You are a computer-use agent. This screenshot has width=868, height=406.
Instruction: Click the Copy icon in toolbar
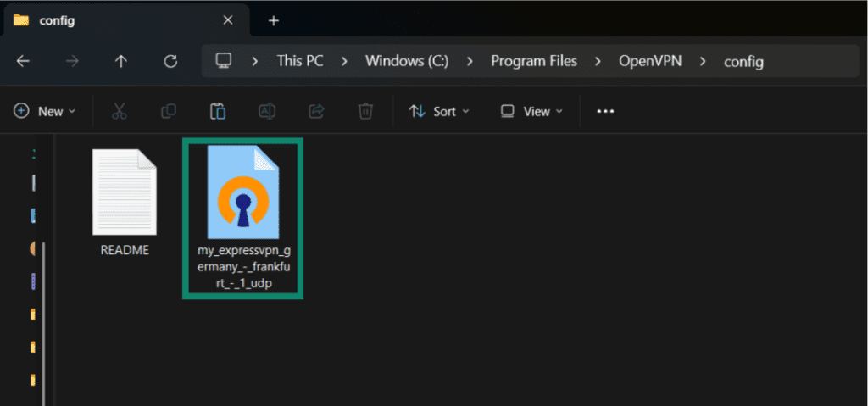[169, 111]
